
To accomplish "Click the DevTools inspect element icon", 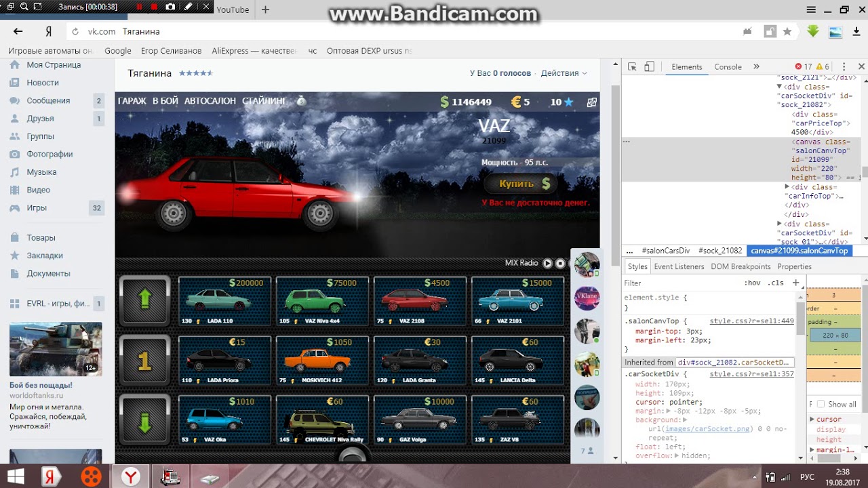I will click(x=632, y=66).
